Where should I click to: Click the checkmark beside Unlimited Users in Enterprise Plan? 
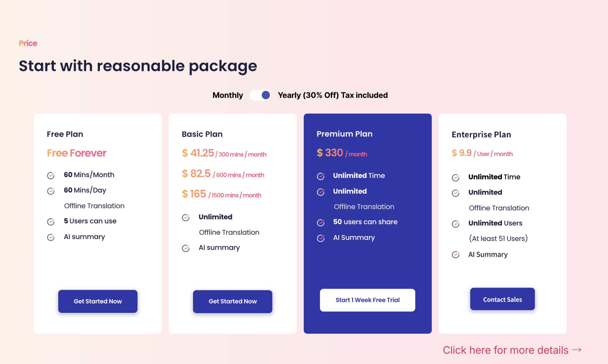pos(456,224)
